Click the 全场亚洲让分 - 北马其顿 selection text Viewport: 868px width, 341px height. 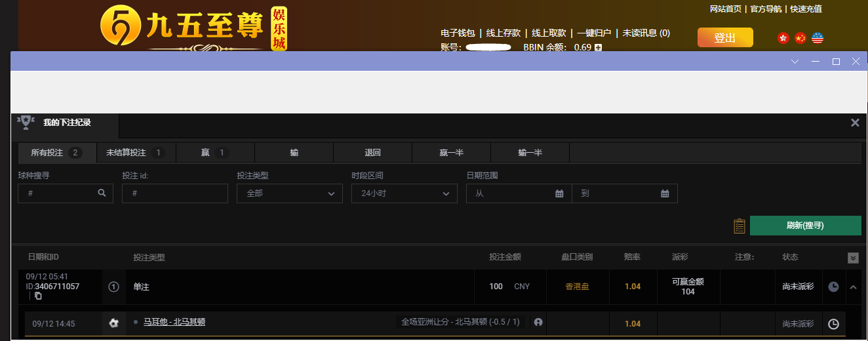pos(460,322)
